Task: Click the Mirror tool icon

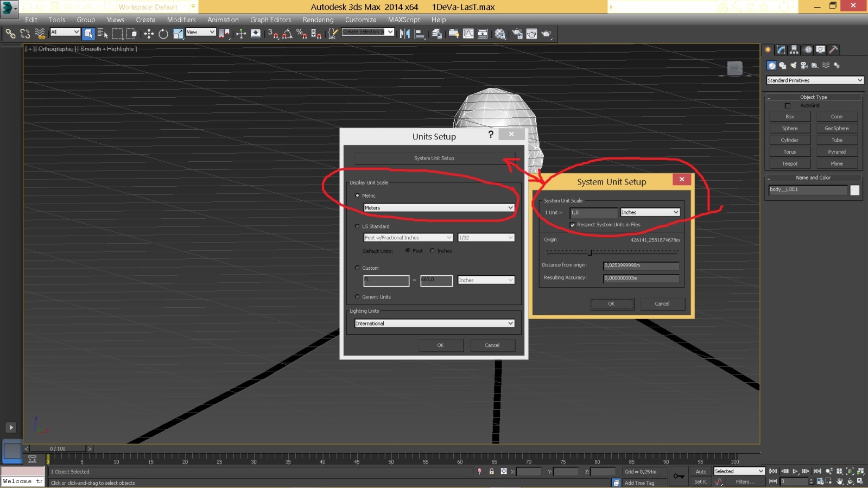Action: tap(405, 34)
